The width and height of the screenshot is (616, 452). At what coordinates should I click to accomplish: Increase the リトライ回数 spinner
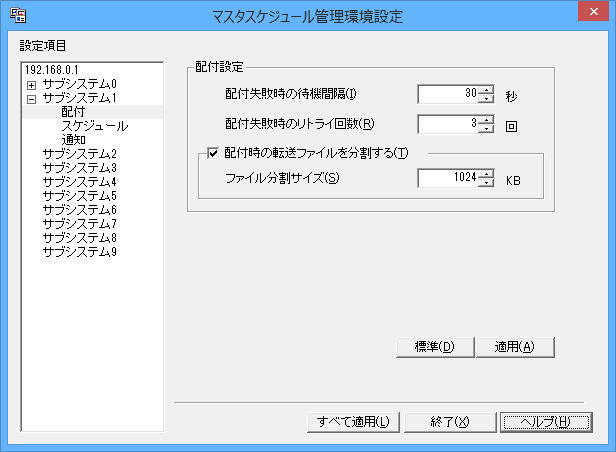tap(486, 120)
